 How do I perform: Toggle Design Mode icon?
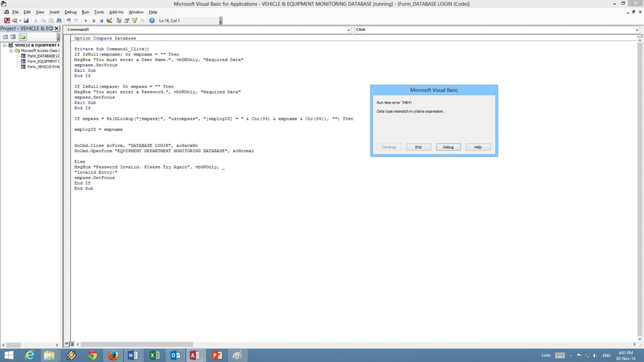(109, 20)
